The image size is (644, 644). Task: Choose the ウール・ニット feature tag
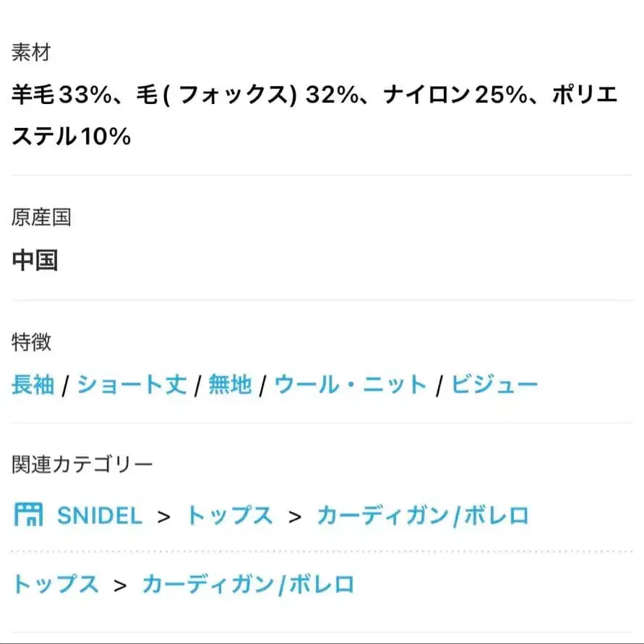[351, 385]
